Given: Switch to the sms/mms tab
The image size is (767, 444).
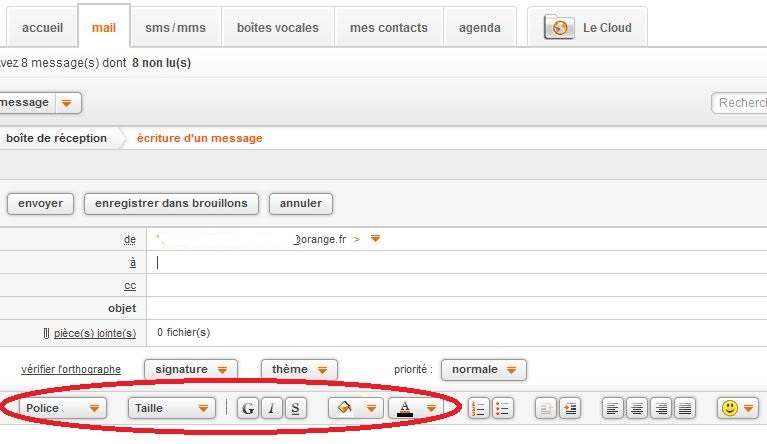Looking at the screenshot, I should tap(175, 28).
